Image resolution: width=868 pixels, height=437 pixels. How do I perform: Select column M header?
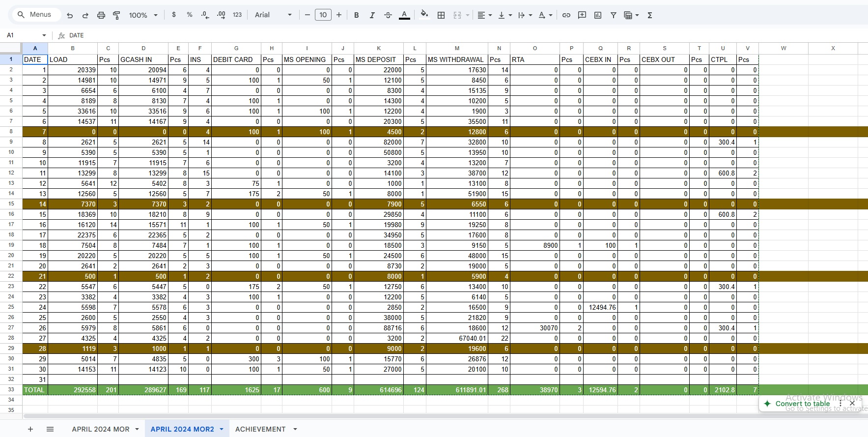point(457,48)
